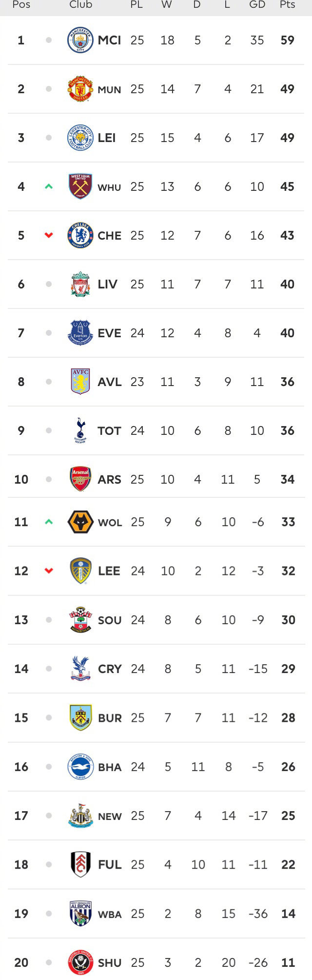
Task: Click the Arsenal cannon crest
Action: [80, 479]
